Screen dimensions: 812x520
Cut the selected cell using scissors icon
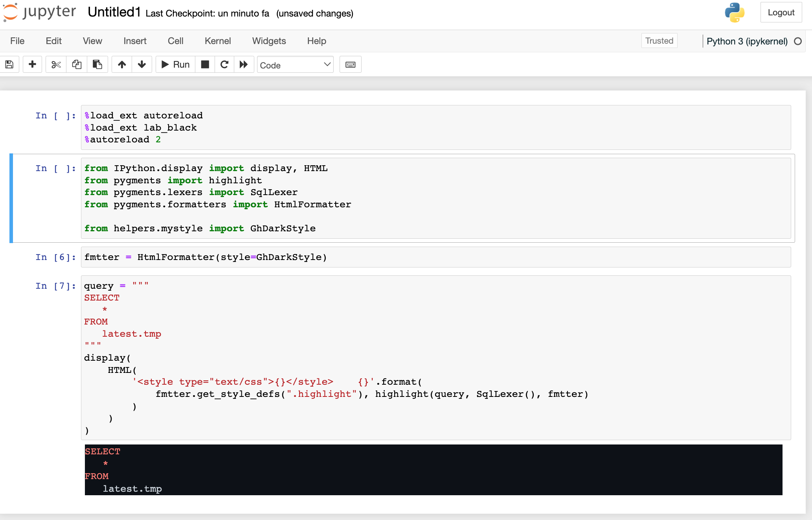click(55, 64)
